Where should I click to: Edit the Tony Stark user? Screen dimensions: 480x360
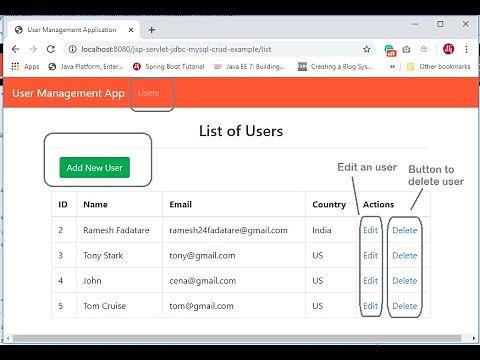click(x=370, y=256)
